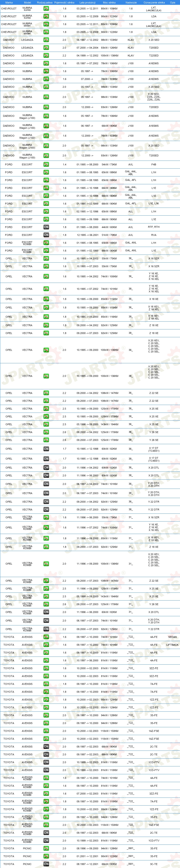The image size is (180, 868).
Task: Click ON diesel icon in ESCORT RTF, RTH row
Action: click(x=46, y=227)
